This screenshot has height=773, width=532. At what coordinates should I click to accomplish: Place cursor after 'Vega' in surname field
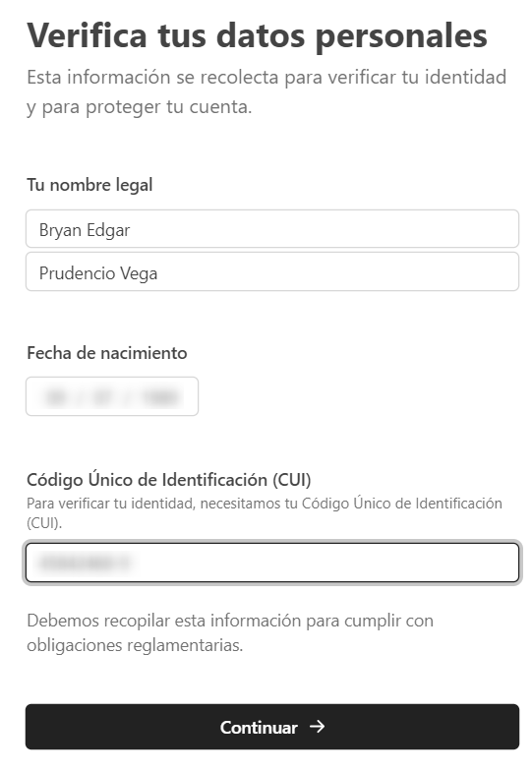[x=158, y=273]
